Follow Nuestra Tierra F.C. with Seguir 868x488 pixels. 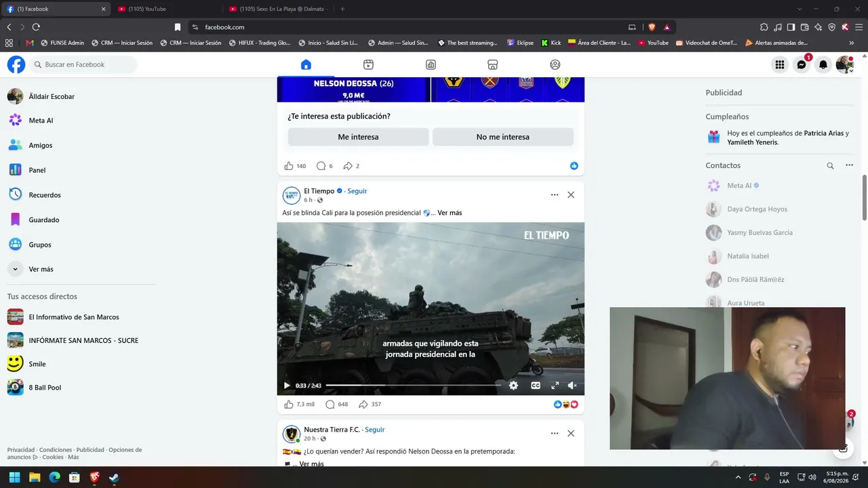tap(375, 430)
